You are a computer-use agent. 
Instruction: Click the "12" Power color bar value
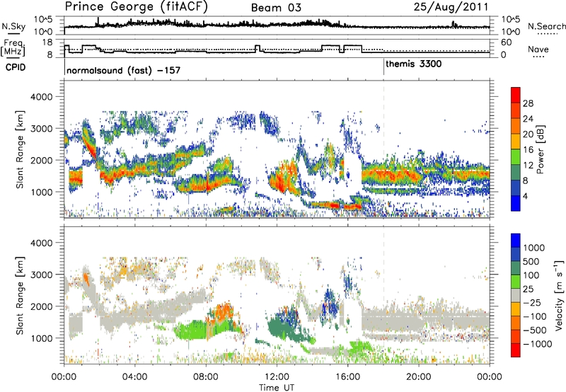point(529,166)
